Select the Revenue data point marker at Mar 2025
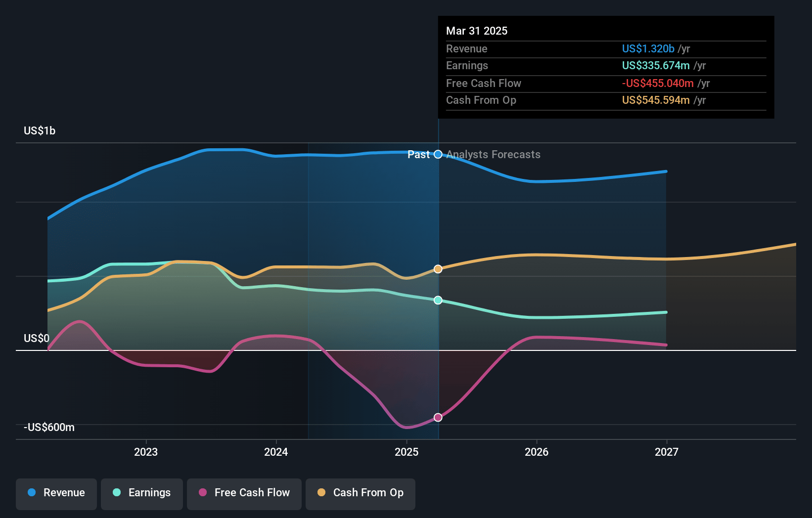 click(438, 154)
